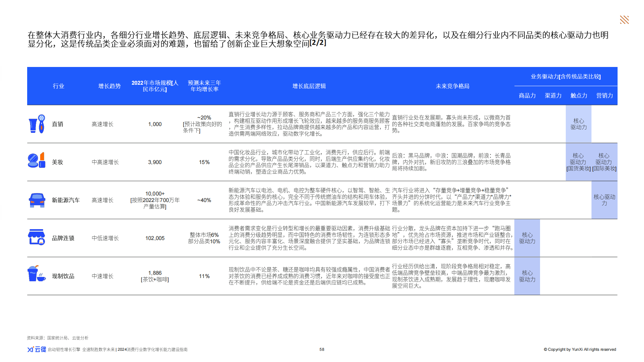Select the 渠道力 sub-header
The width and height of the screenshot is (644, 362).
[553, 96]
